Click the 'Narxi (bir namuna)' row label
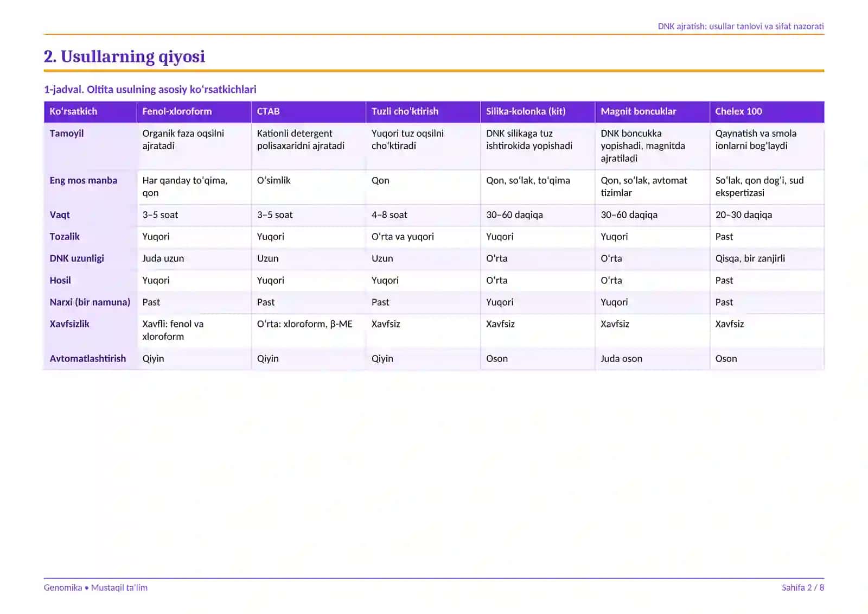Image resolution: width=868 pixels, height=614 pixels. [x=90, y=302]
